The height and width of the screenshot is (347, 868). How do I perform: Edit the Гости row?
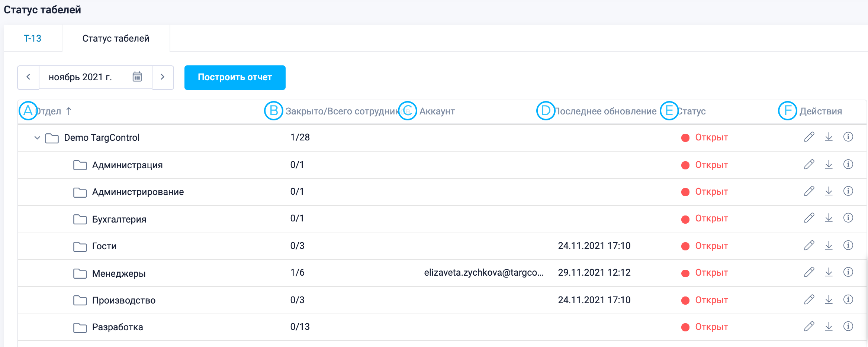coord(809,246)
